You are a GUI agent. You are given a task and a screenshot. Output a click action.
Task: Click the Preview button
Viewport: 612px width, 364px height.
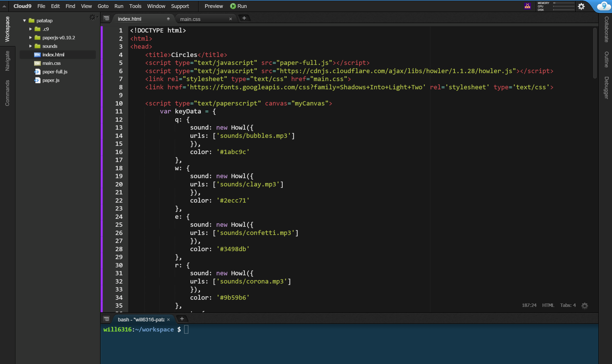pos(214,6)
